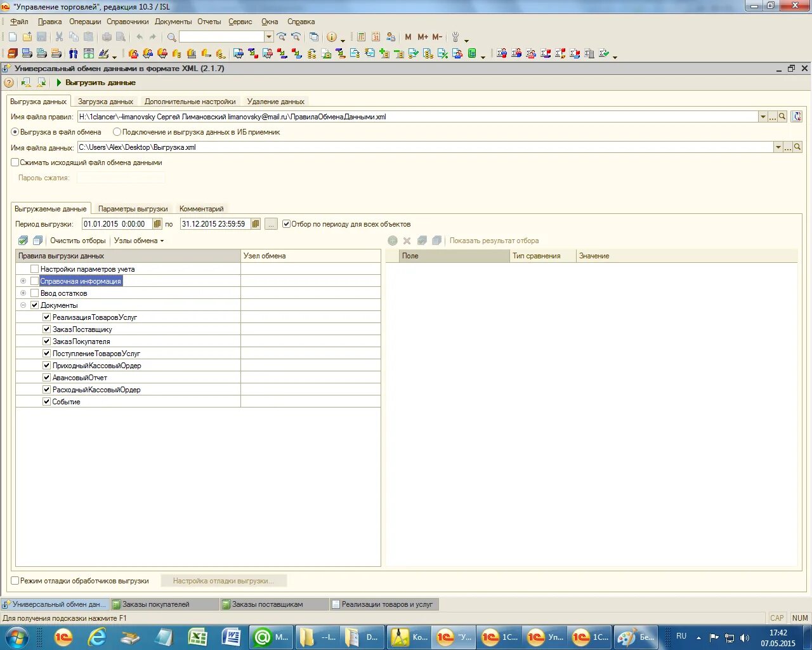Click the wrench settings icon
Image resolution: width=812 pixels, height=650 pixels.
click(455, 37)
